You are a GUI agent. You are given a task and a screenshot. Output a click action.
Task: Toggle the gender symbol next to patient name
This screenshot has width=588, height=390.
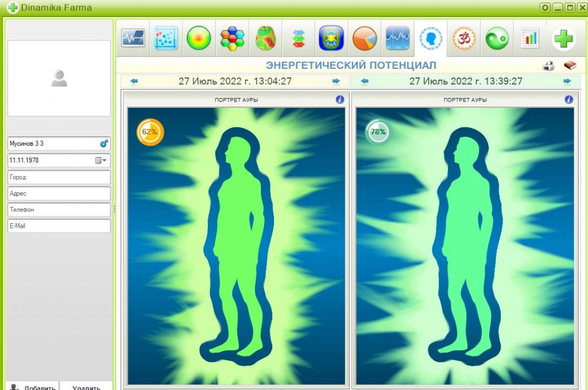tap(104, 143)
